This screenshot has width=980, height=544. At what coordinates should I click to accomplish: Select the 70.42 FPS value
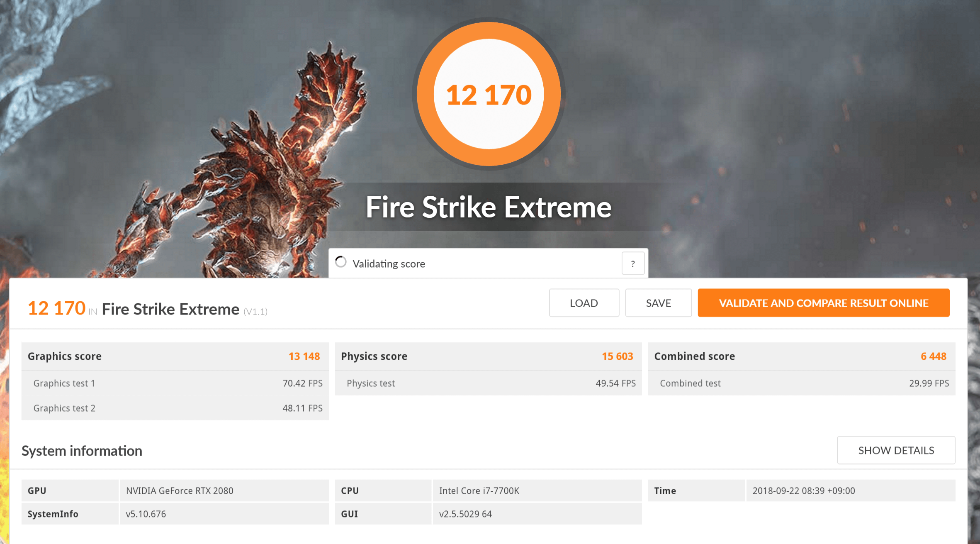coord(302,383)
